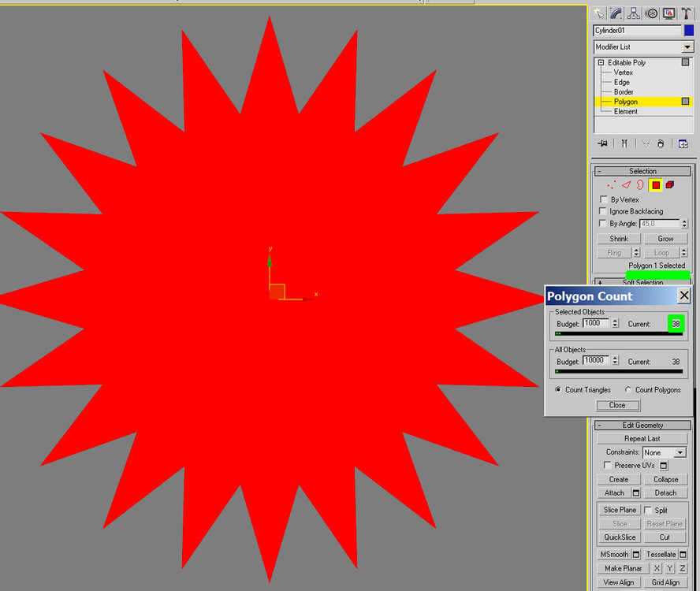The height and width of the screenshot is (591, 700).
Task: Select Count Triangles radio button
Action: 558,390
